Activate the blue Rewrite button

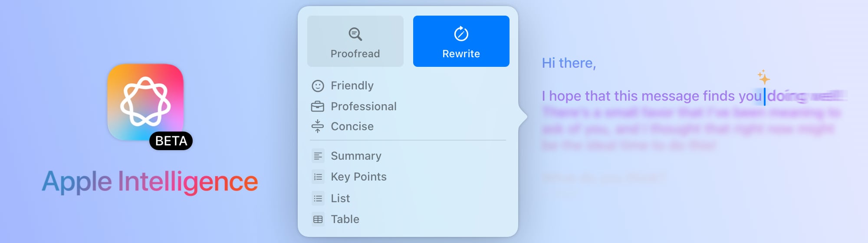click(x=461, y=41)
